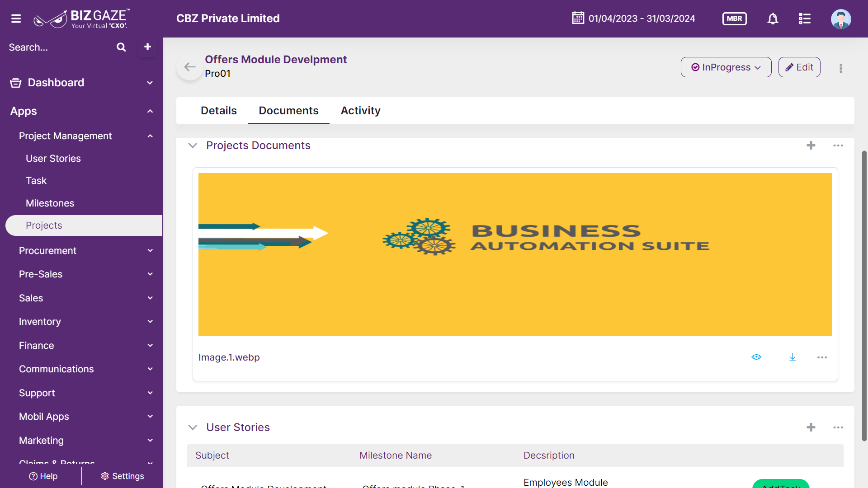
Task: Expand Procurement menu
Action: coord(150,250)
